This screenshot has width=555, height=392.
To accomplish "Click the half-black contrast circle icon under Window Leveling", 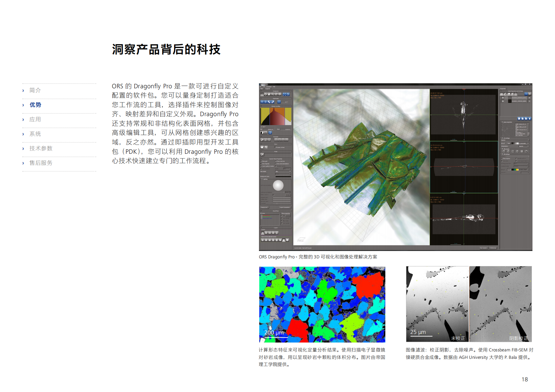I will 262,133.
